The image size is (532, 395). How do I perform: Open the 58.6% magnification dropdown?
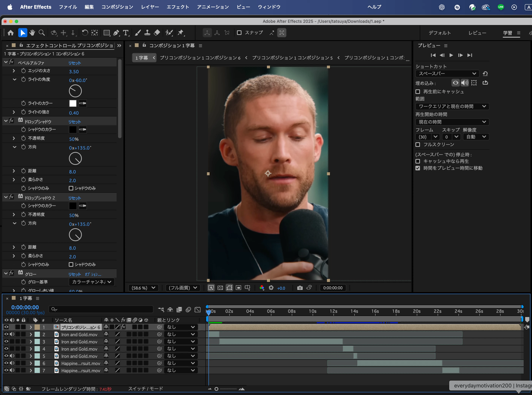pyautogui.click(x=143, y=288)
